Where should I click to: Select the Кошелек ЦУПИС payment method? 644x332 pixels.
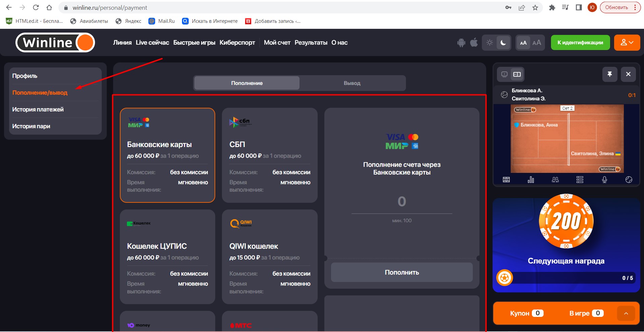tap(168, 257)
